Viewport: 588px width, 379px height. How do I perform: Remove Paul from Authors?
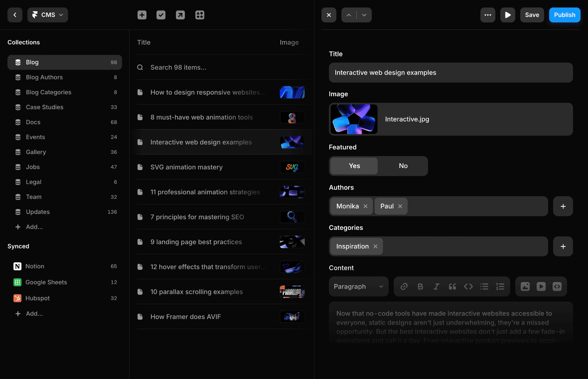point(400,206)
